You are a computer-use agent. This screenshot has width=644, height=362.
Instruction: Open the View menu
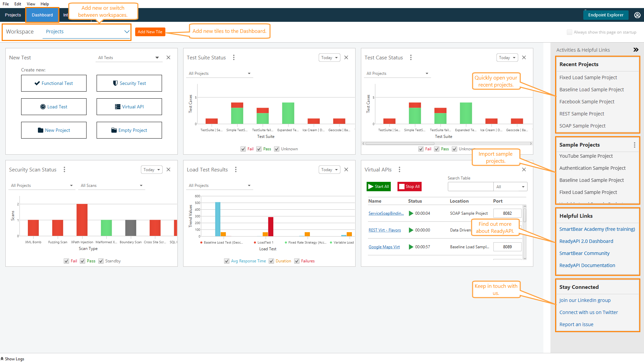31,4
